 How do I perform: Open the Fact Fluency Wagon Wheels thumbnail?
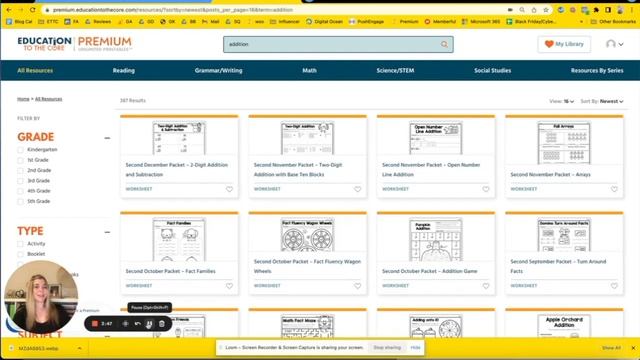pos(307,234)
